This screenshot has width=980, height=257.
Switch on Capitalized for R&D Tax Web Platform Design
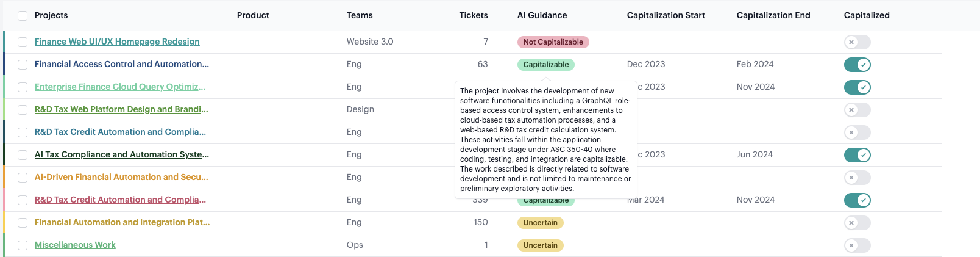[857, 110]
